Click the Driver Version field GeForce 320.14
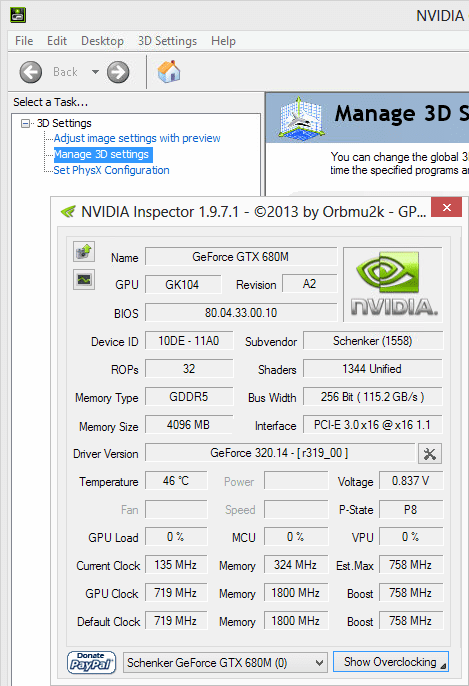 coord(280,453)
